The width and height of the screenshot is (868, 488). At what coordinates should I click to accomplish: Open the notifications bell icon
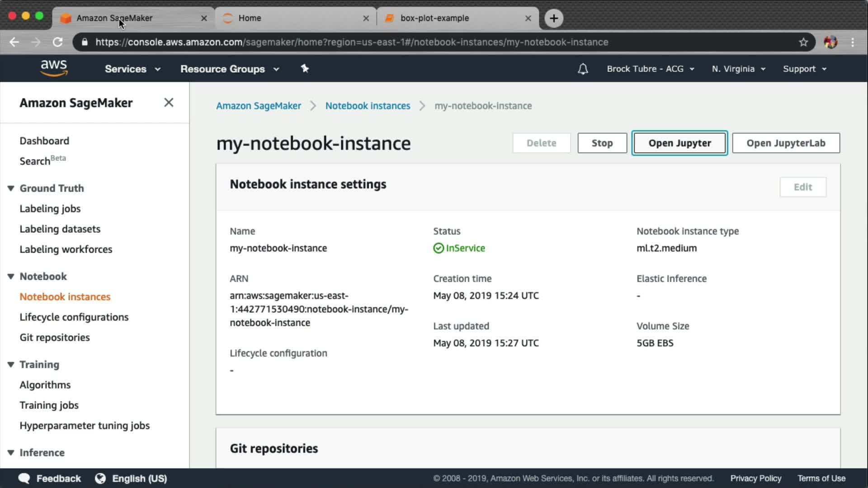[583, 69]
